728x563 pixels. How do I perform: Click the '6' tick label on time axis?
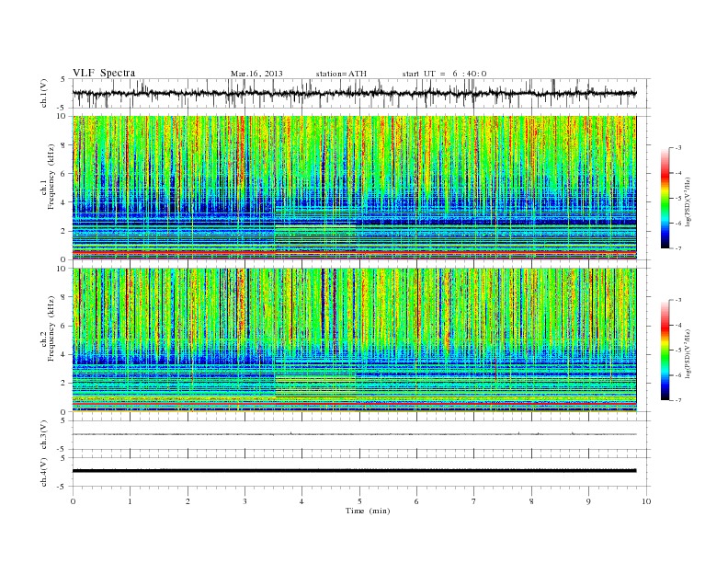point(416,501)
